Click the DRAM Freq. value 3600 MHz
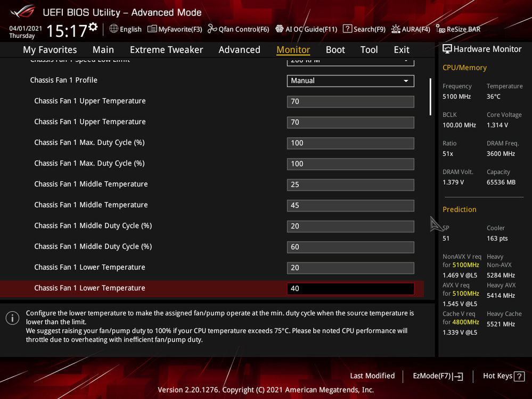The image size is (532, 399). (501, 154)
